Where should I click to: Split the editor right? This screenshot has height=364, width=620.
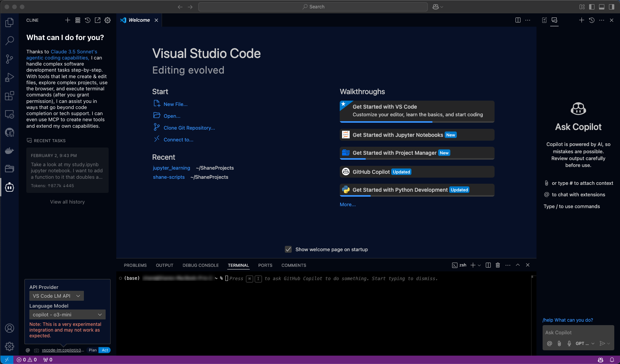(518, 20)
